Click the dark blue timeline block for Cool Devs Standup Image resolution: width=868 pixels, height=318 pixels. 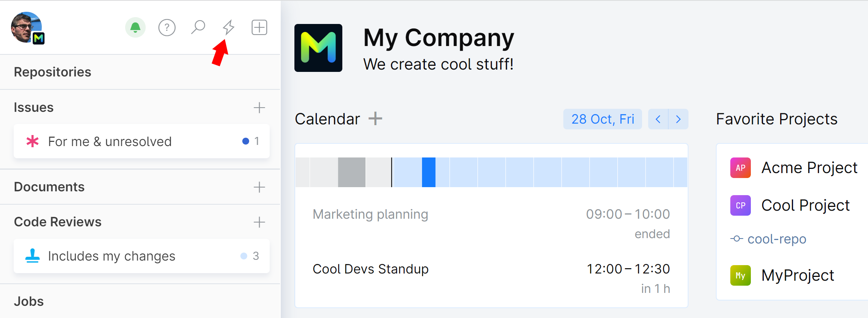pos(429,172)
